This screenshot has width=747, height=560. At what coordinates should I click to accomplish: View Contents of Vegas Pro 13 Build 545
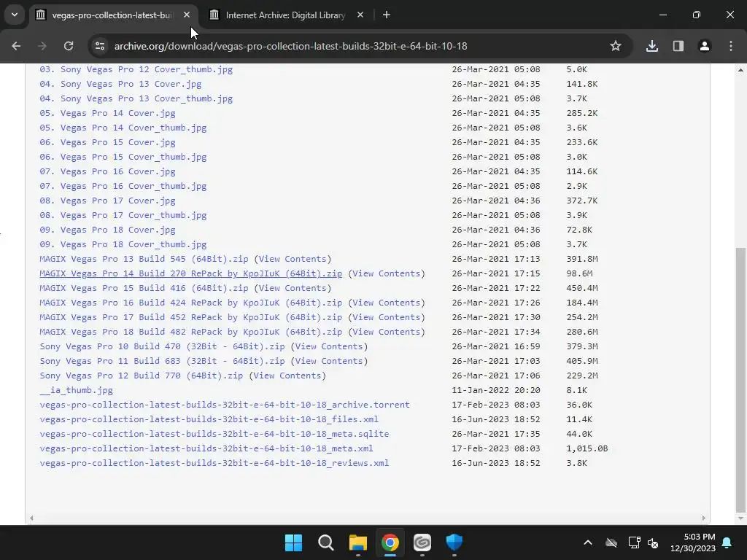click(x=293, y=259)
